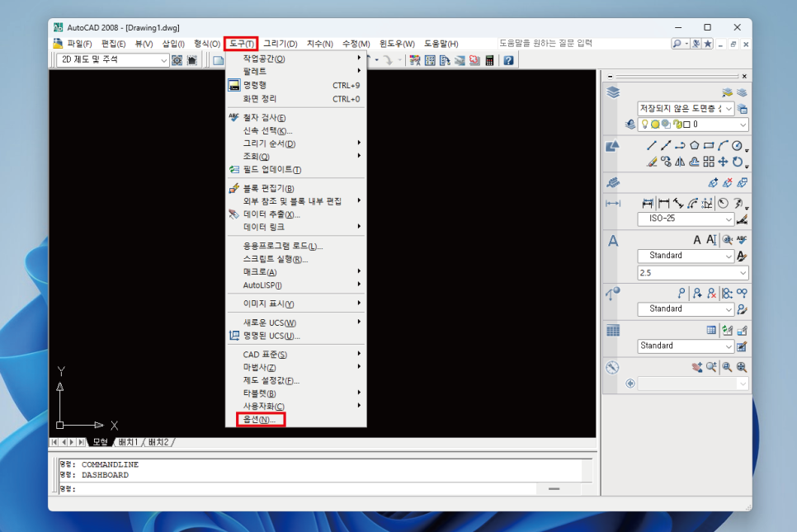Click the Multiline text icon
Image resolution: width=797 pixels, height=532 pixels.
(x=697, y=240)
